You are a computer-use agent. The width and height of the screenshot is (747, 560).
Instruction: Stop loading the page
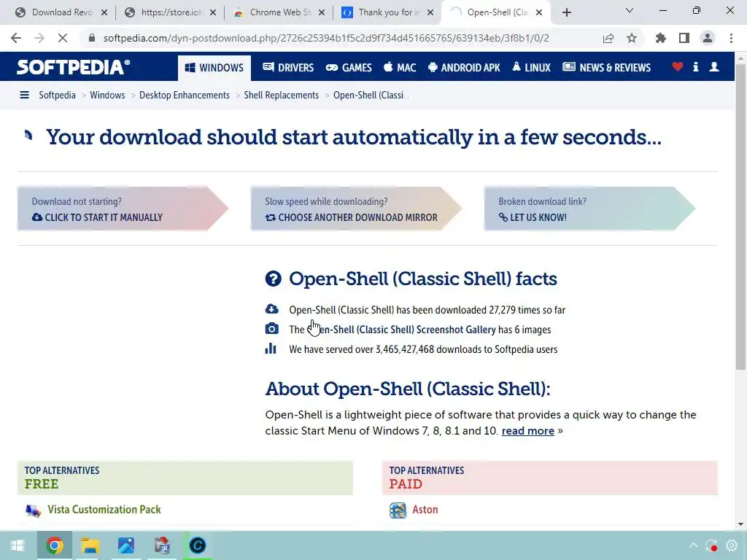[63, 38]
